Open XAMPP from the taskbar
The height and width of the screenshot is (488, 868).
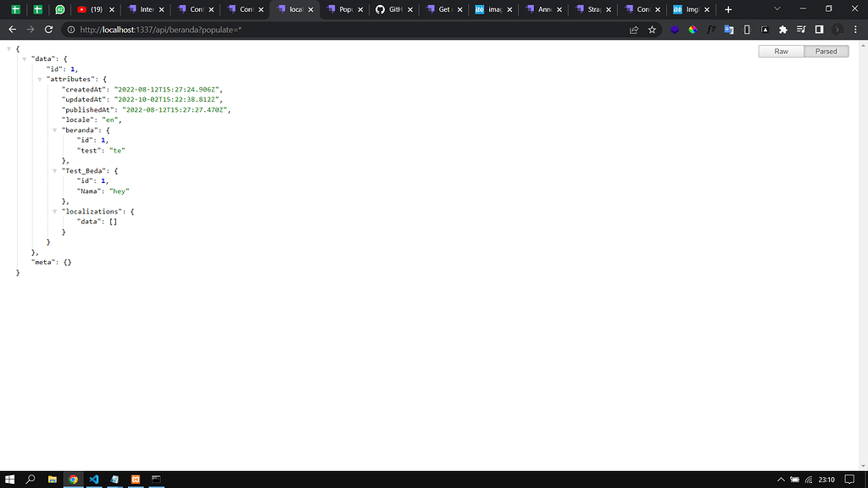point(136,480)
